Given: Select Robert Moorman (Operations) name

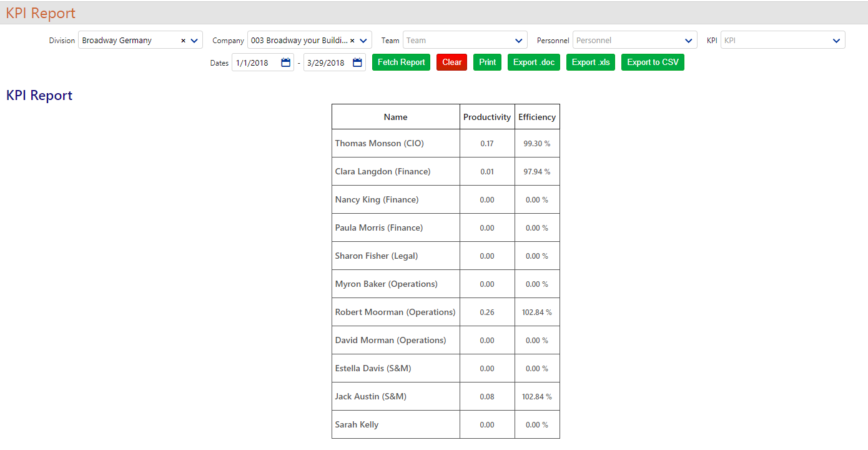Looking at the screenshot, I should coord(395,312).
